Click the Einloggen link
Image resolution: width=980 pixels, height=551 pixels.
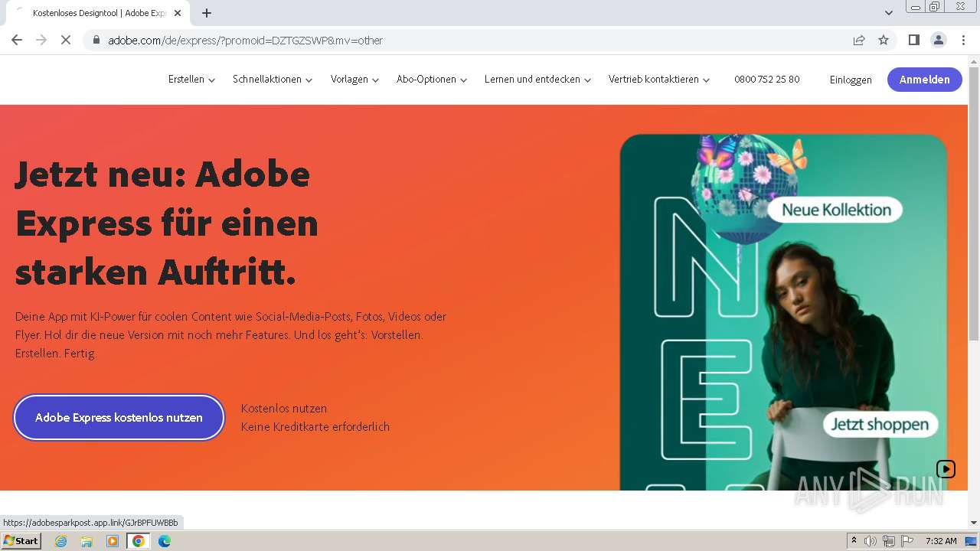pos(851,80)
